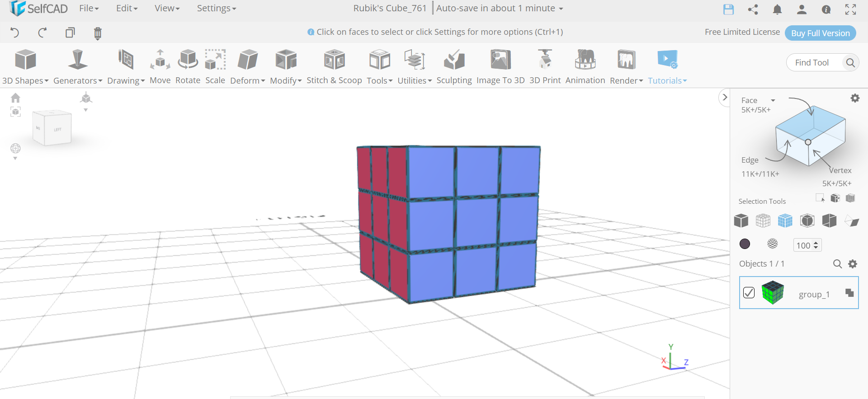Open the notifications bell
This screenshot has height=399, width=868.
777,9
